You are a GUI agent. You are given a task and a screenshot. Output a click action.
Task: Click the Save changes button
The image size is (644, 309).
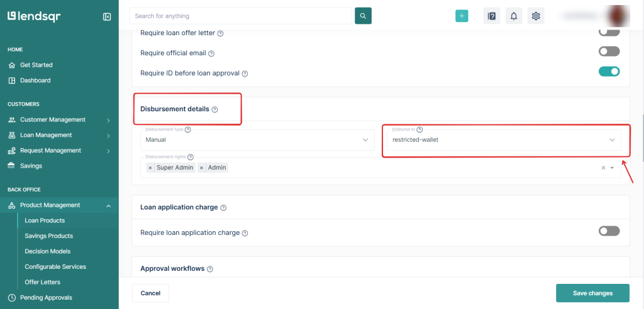[592, 293]
